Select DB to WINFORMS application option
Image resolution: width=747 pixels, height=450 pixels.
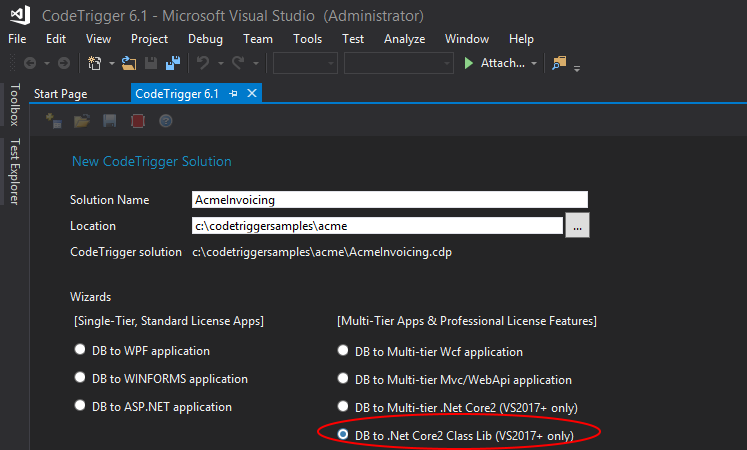pyautogui.click(x=81, y=379)
